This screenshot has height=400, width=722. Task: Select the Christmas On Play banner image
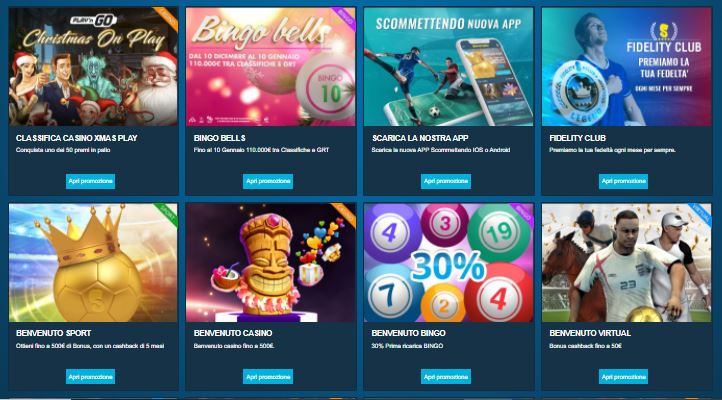[93, 67]
